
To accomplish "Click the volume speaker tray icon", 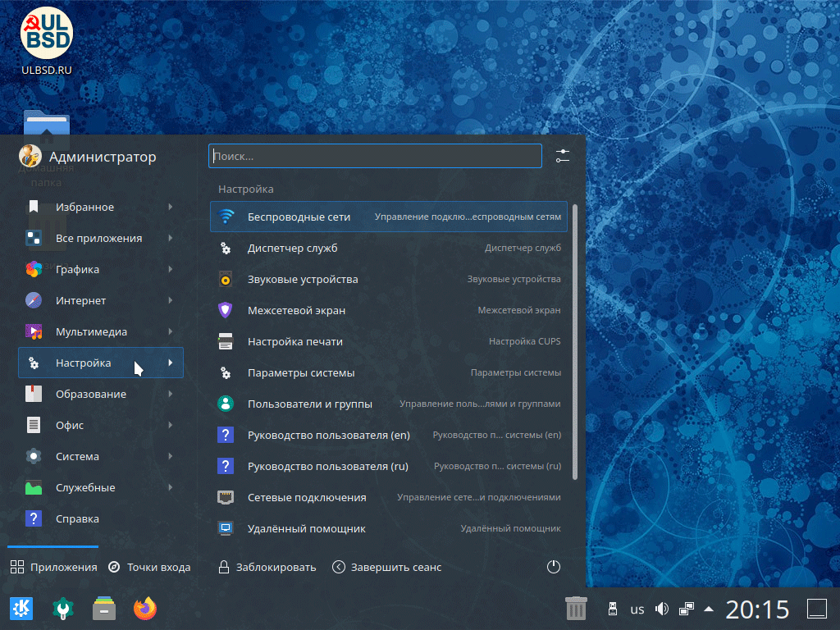I will pos(662,609).
